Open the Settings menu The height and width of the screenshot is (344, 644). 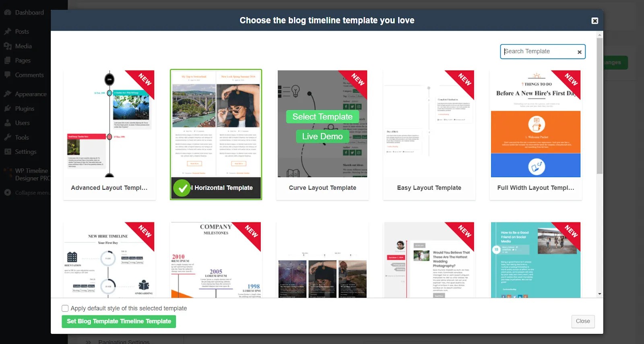click(25, 152)
